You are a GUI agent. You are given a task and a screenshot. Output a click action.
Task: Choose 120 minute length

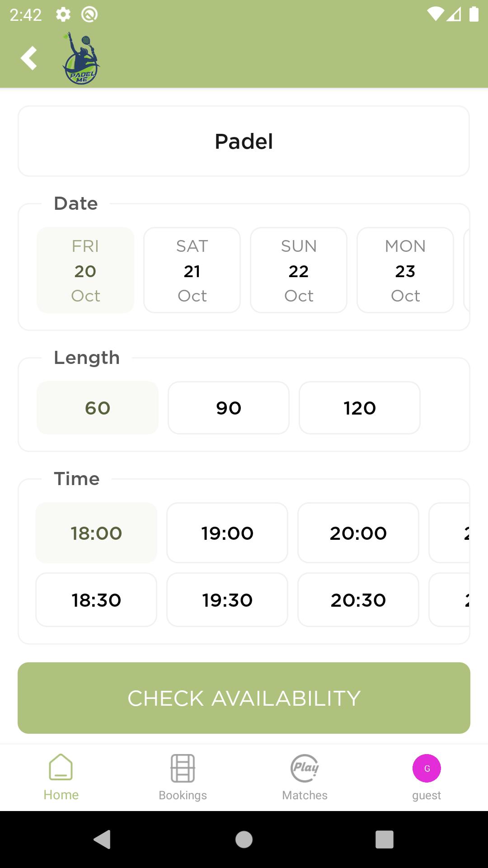click(360, 408)
